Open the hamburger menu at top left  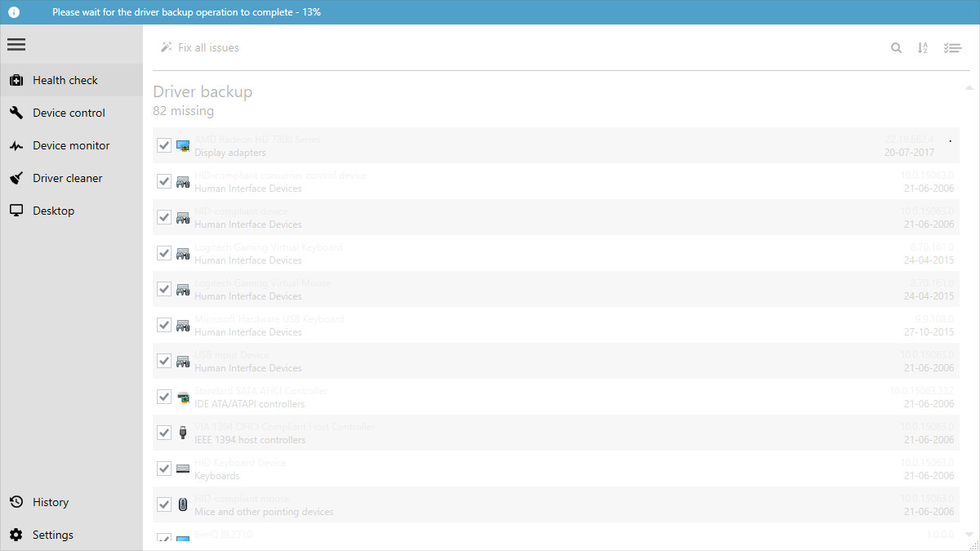16,44
